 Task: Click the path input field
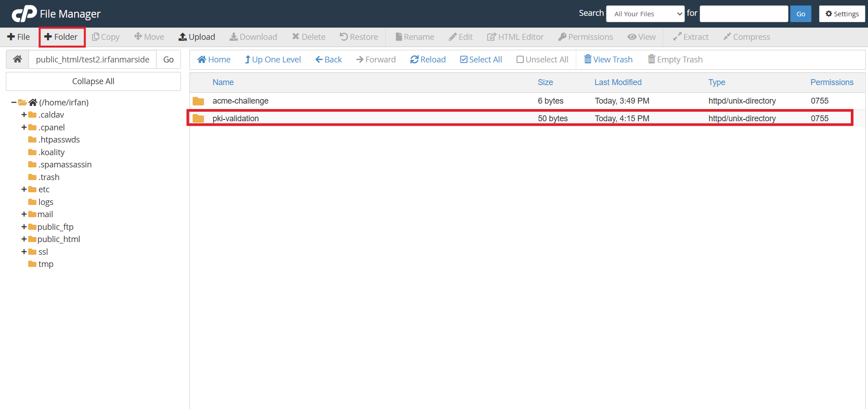(93, 59)
